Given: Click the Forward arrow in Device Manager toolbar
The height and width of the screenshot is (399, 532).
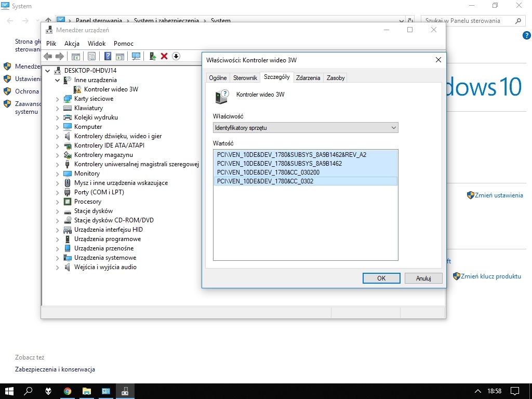Looking at the screenshot, I should point(59,56).
